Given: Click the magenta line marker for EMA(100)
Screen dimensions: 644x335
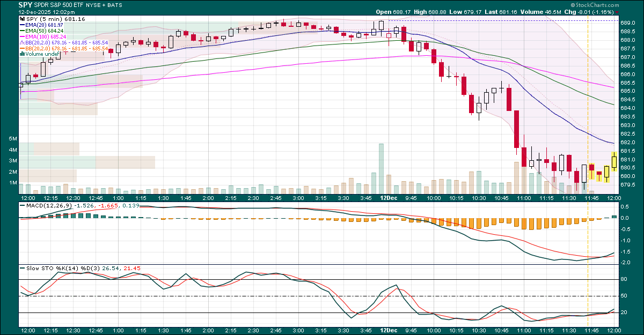Looking at the screenshot, I should [x=22, y=37].
